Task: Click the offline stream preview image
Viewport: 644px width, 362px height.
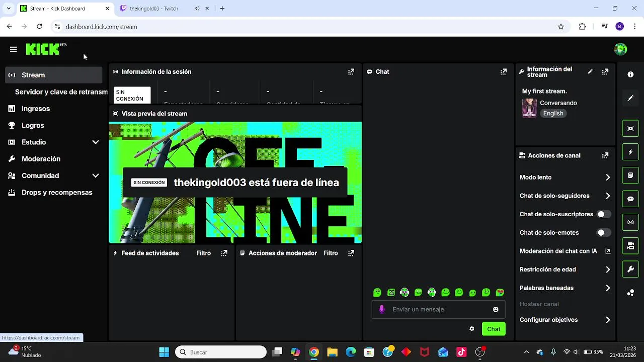Action: click(235, 183)
